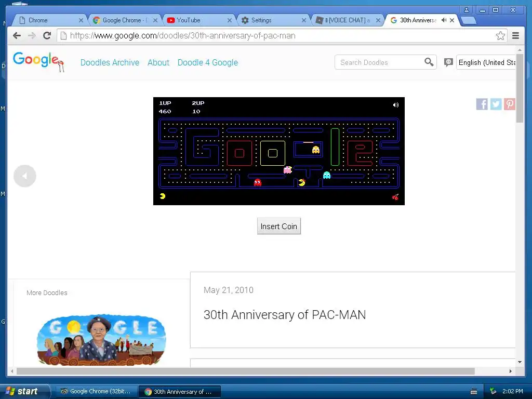This screenshot has height=399, width=532.
Task: Click the Insert Coin button
Action: pos(279,227)
